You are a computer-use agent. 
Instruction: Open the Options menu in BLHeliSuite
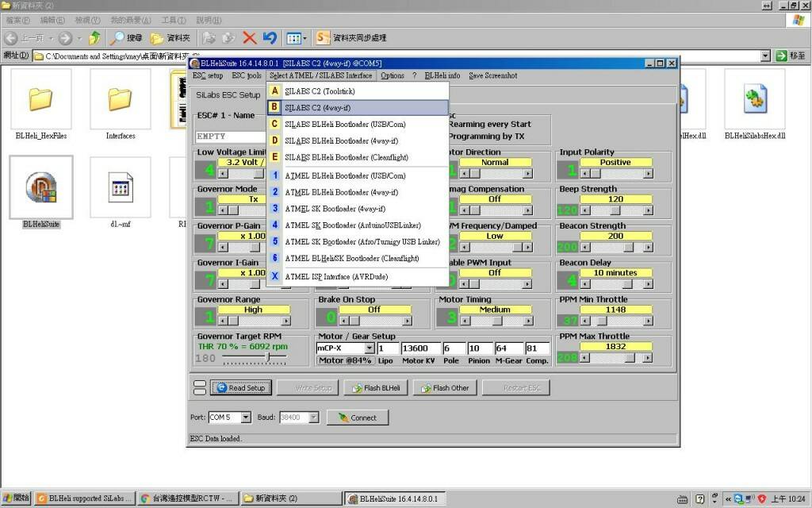(x=393, y=75)
